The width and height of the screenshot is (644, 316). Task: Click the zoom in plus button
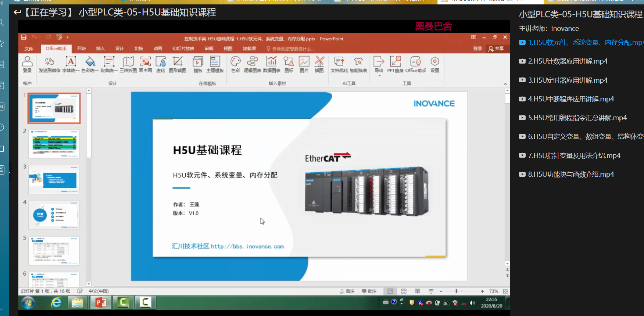(x=482, y=291)
